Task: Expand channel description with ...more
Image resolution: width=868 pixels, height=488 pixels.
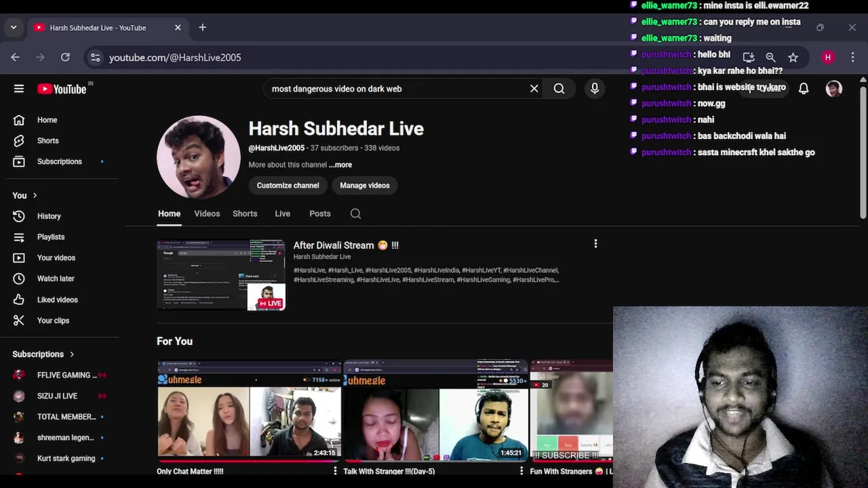Action: click(x=340, y=165)
